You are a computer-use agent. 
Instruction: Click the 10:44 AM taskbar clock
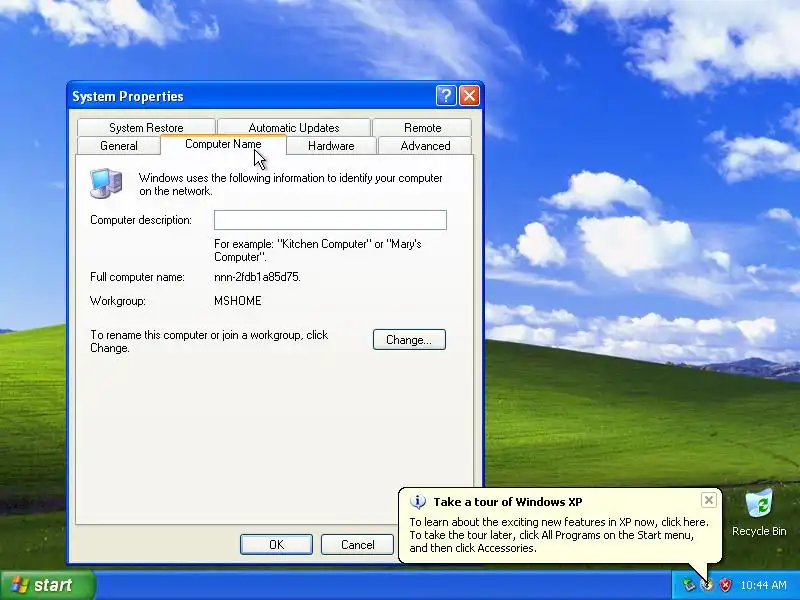click(x=763, y=585)
